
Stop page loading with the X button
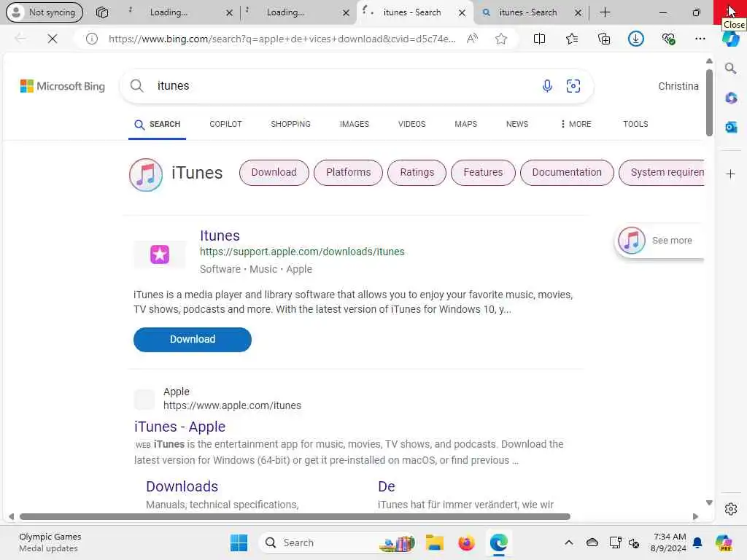53,39
